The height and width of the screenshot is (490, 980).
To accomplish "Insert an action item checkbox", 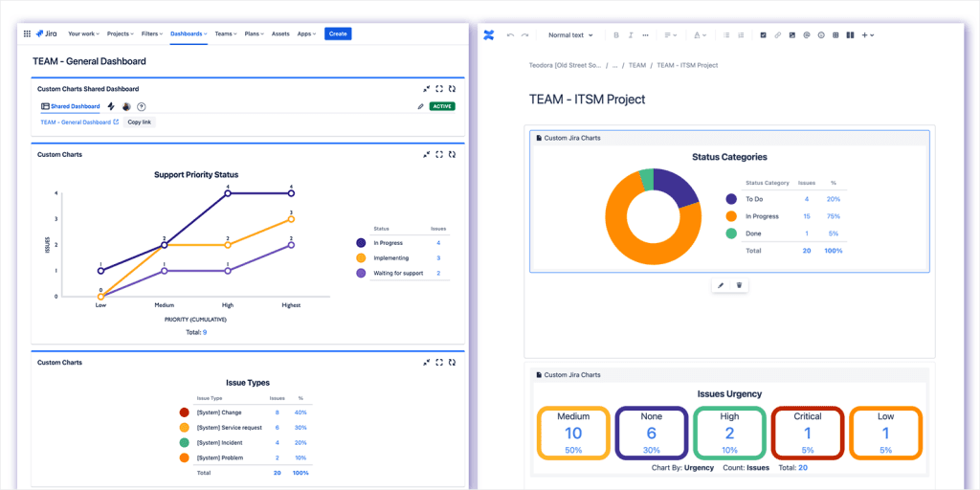I will click(x=763, y=35).
